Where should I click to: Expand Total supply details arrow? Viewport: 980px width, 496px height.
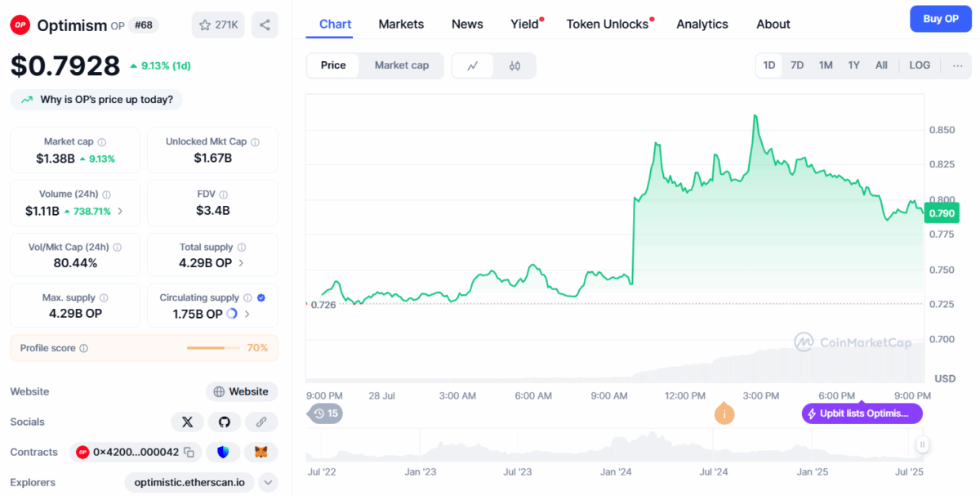coord(241,263)
